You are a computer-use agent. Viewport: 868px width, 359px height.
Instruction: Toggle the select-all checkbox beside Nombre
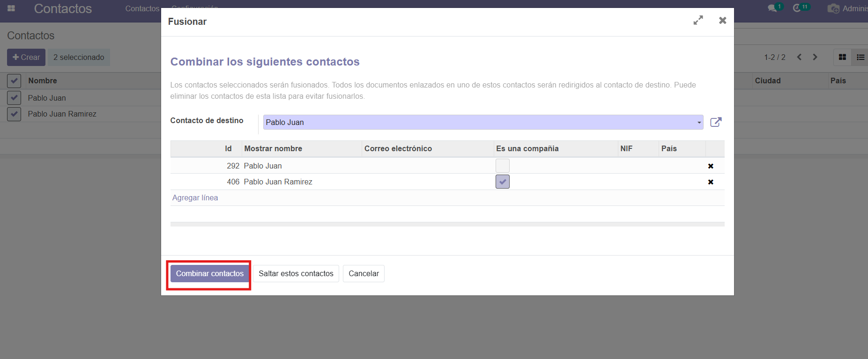[14, 81]
